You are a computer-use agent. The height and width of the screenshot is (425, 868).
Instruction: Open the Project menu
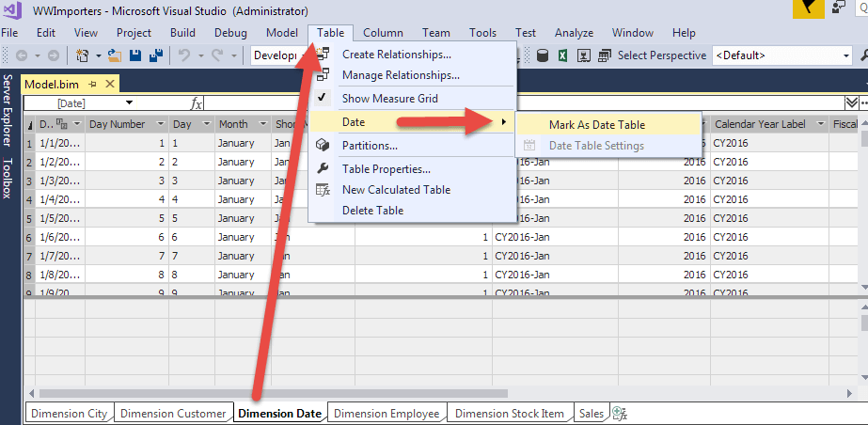click(x=134, y=33)
